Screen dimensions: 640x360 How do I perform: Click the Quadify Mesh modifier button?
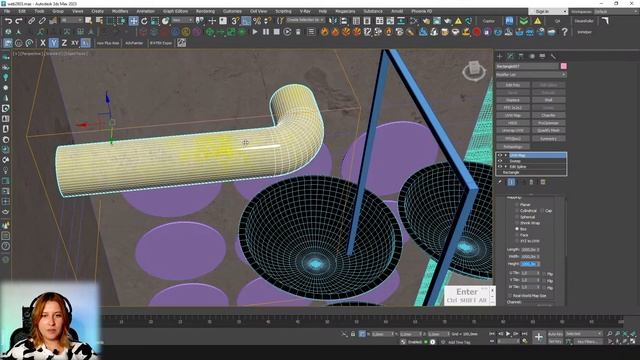pyautogui.click(x=549, y=130)
